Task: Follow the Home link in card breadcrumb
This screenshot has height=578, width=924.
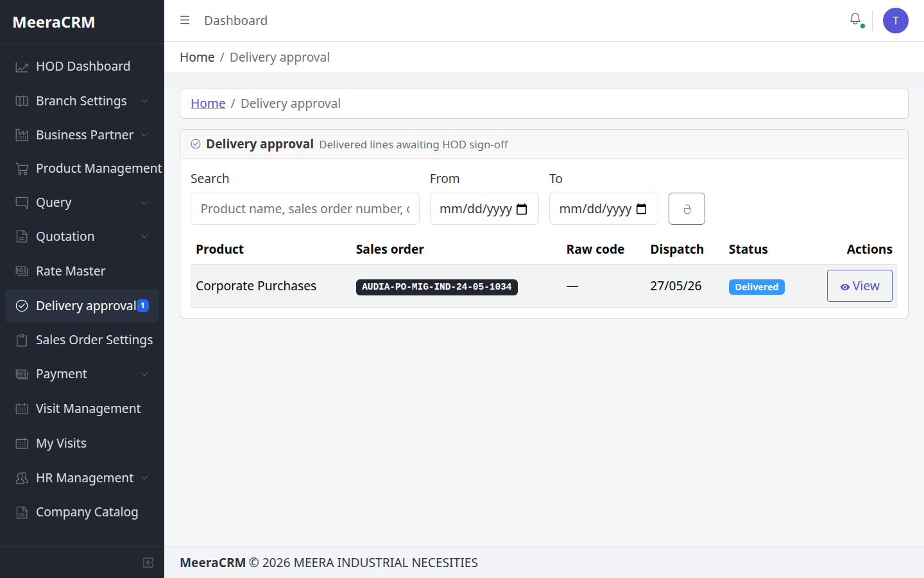Action: 208,103
